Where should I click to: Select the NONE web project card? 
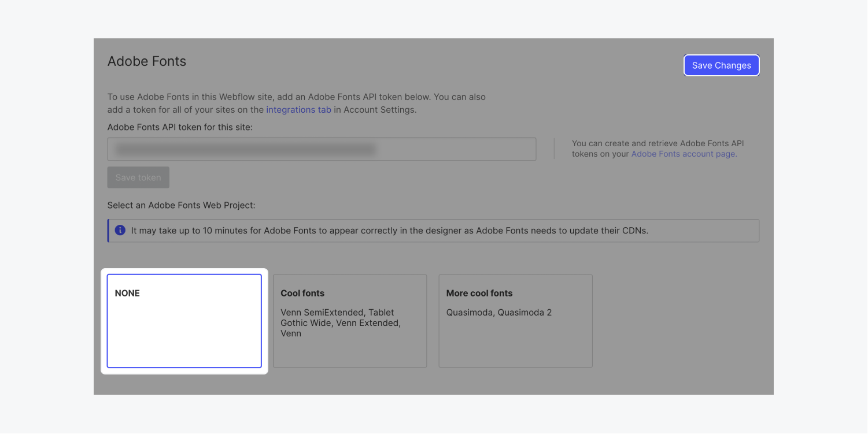tap(184, 321)
